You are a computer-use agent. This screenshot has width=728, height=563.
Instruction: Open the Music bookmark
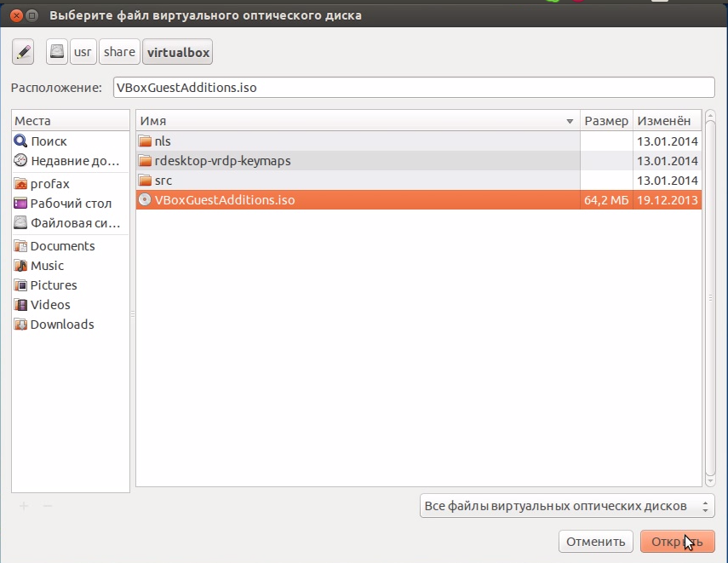pyautogui.click(x=71, y=265)
